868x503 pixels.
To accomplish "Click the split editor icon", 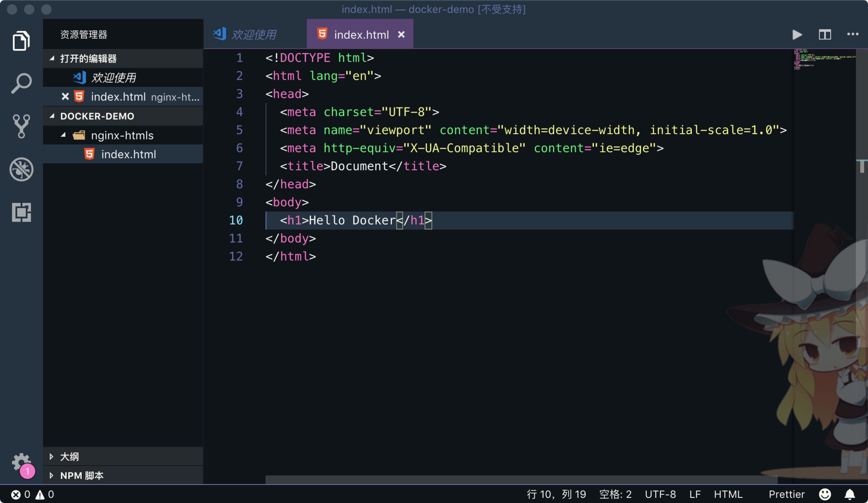I will click(x=825, y=35).
